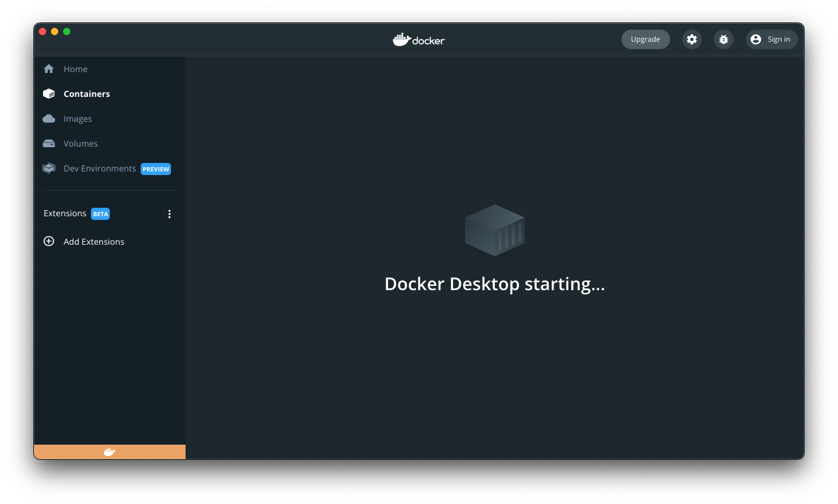Select the Home house icon
The height and width of the screenshot is (504, 838).
[49, 68]
